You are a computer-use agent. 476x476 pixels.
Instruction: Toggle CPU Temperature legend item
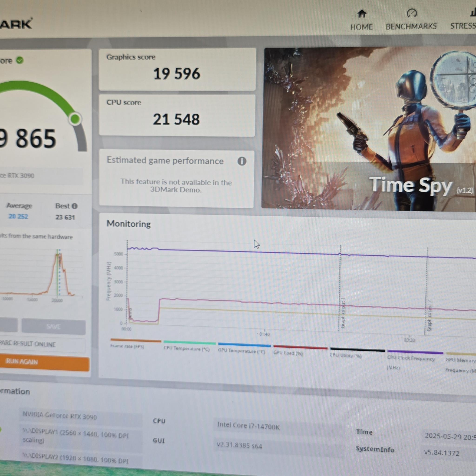click(x=189, y=346)
